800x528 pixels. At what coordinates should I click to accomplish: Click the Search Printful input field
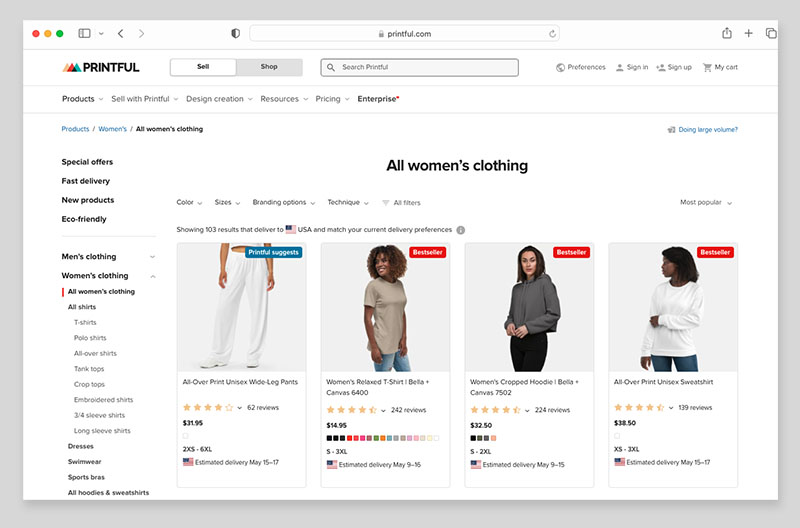click(419, 67)
